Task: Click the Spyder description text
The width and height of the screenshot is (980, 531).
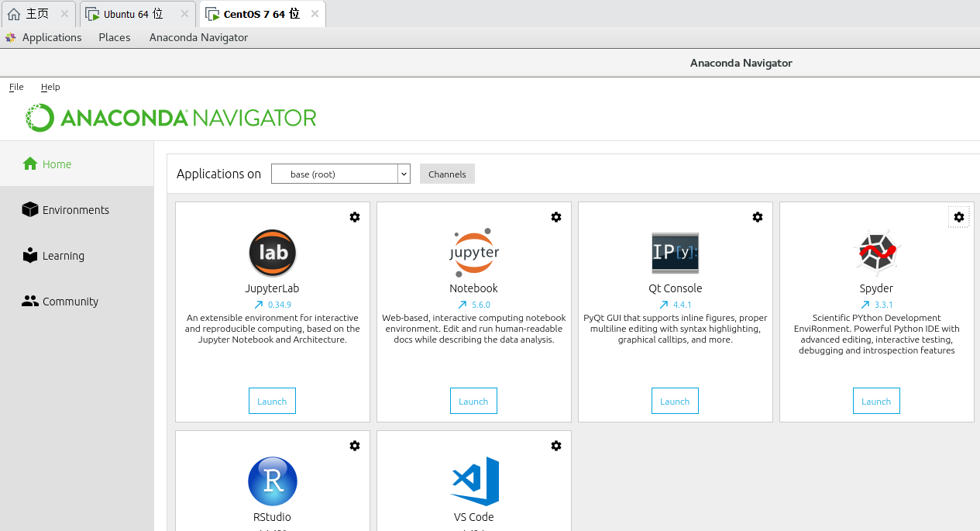Action: click(877, 334)
